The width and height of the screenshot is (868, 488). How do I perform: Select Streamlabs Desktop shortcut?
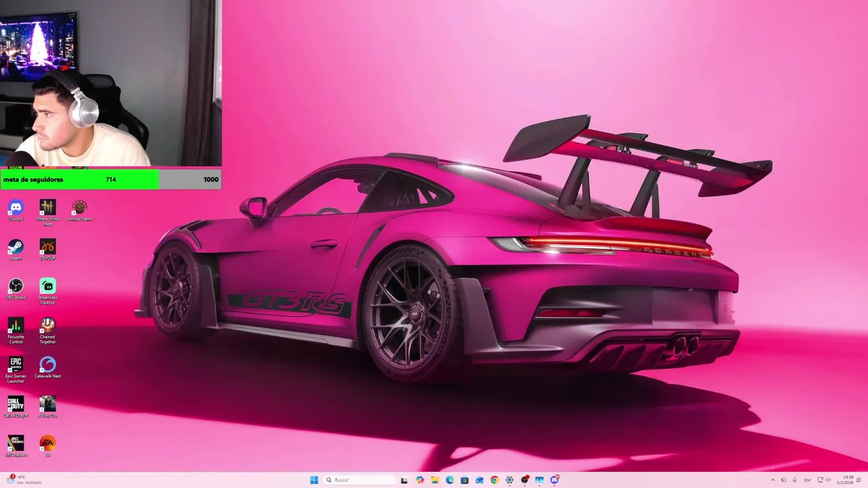[x=47, y=291]
